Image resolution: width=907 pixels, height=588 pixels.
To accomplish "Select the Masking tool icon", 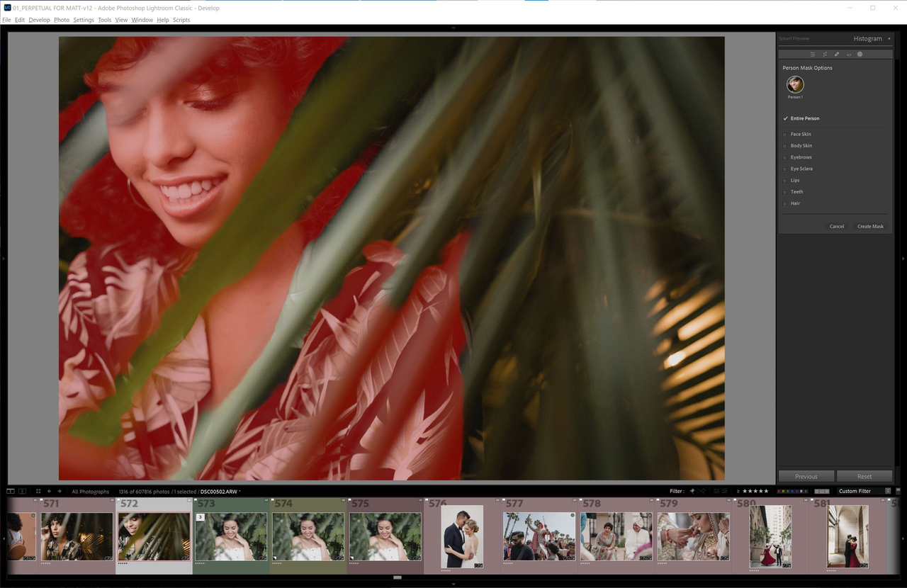I will (860, 54).
